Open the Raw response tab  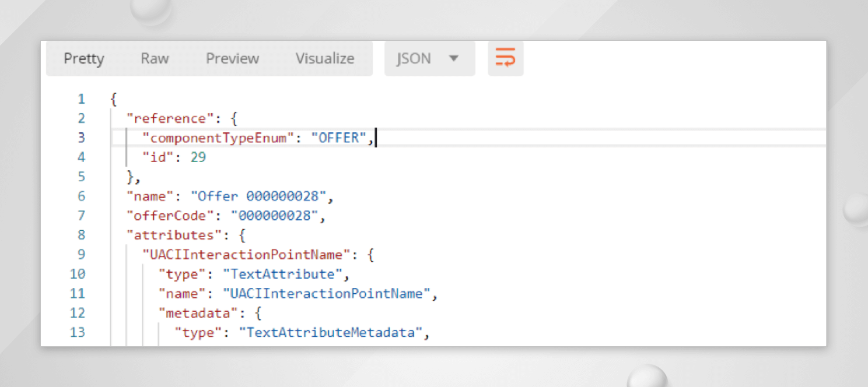(x=155, y=58)
